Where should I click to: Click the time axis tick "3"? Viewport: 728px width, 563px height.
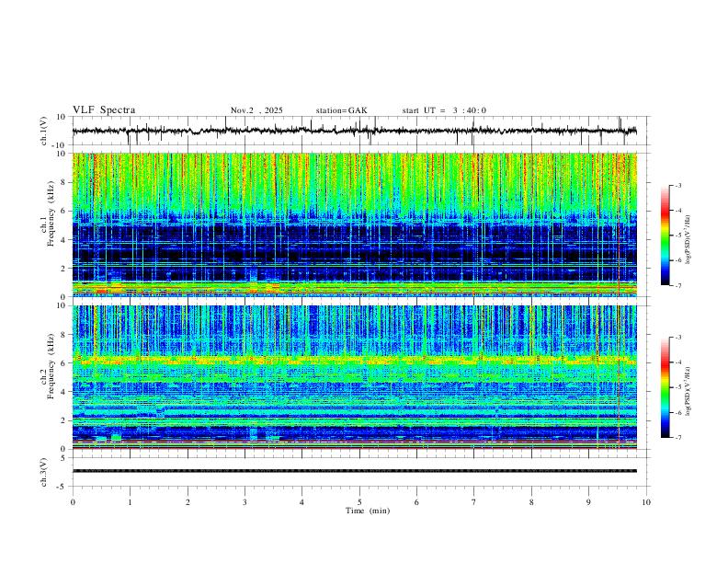tap(245, 502)
